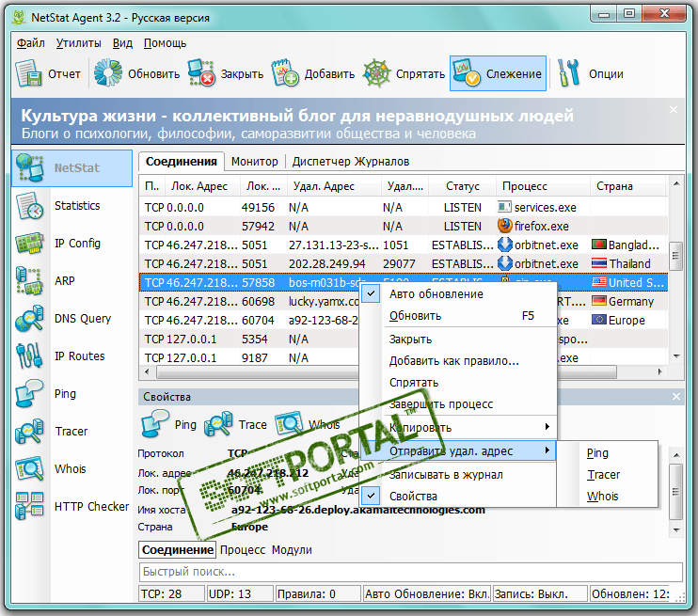Image resolution: width=698 pixels, height=616 pixels.
Task: Expand Отправить удал. адрес submenu
Action: pos(458,450)
